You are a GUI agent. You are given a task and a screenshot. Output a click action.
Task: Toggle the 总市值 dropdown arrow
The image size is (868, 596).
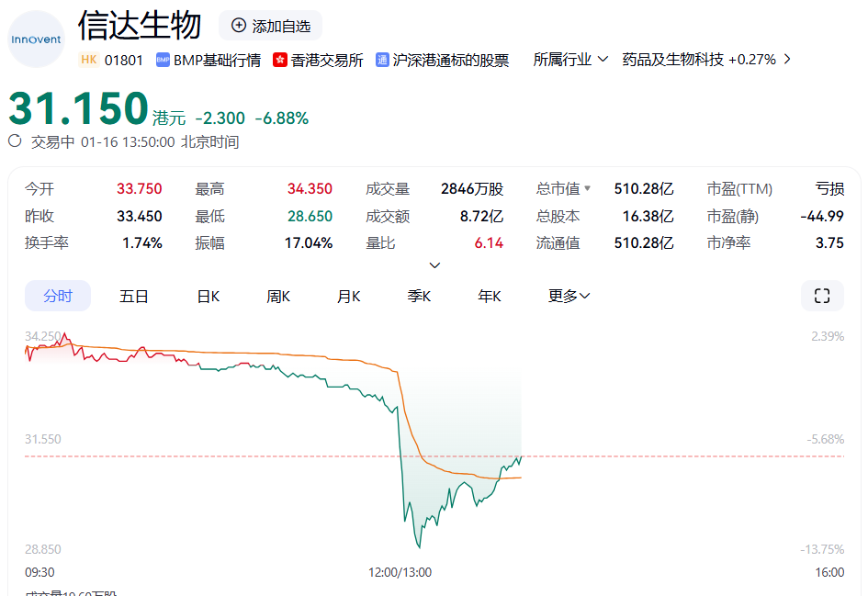click(x=588, y=189)
